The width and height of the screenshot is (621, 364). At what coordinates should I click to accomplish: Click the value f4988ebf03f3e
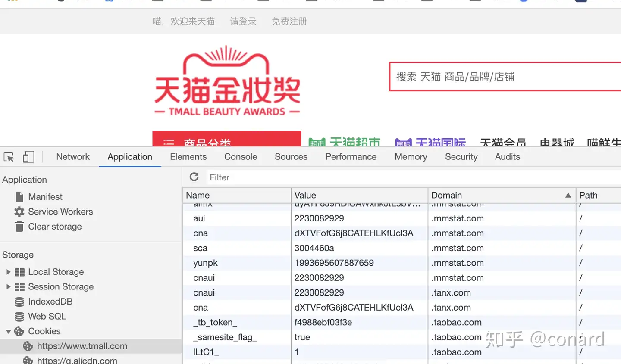323,322
